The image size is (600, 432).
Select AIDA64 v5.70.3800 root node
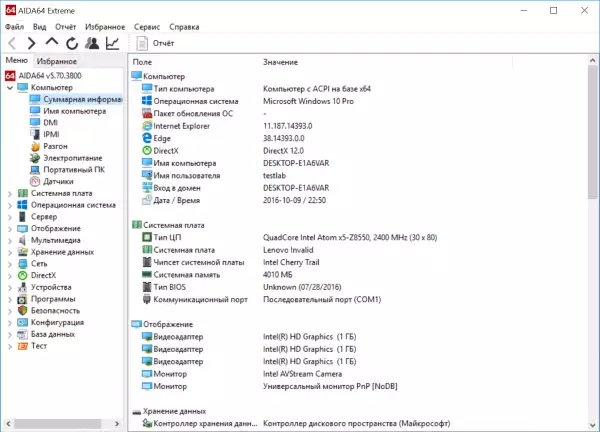(50, 75)
